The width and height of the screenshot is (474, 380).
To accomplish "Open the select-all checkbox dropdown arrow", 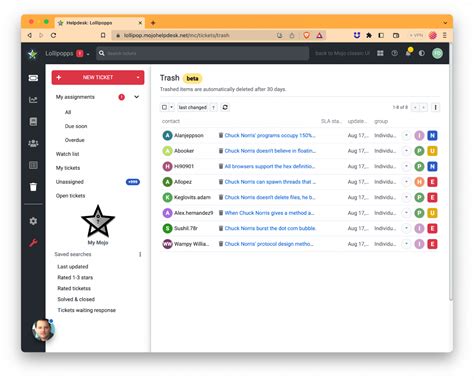I will [x=171, y=107].
